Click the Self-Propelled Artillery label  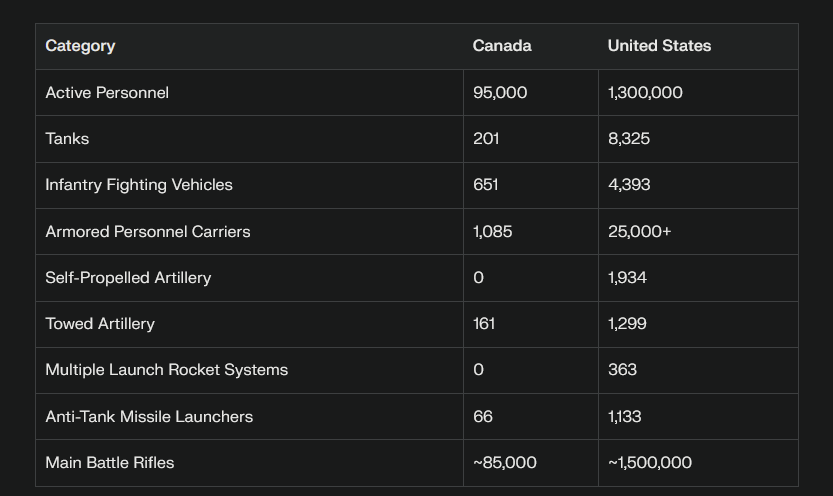tap(128, 278)
